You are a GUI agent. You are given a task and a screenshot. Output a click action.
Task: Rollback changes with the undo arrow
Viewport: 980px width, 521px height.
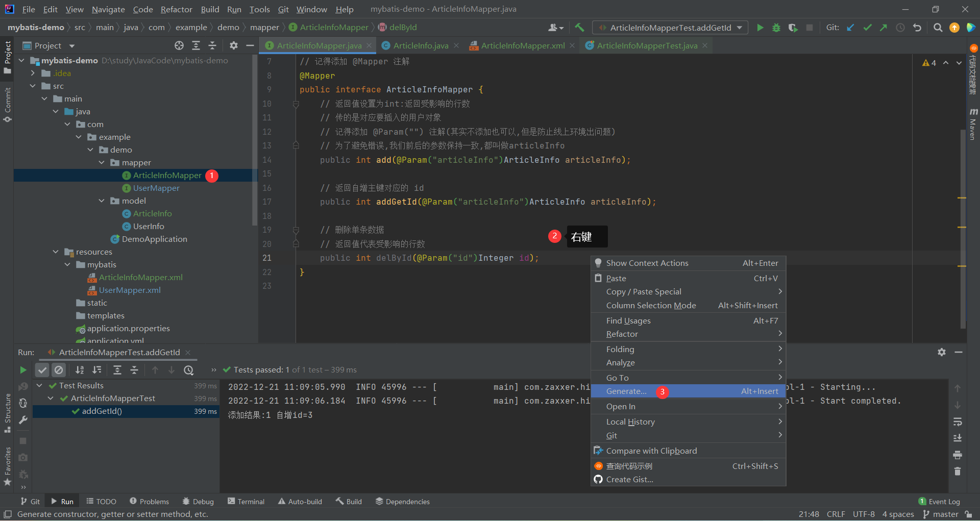point(917,28)
